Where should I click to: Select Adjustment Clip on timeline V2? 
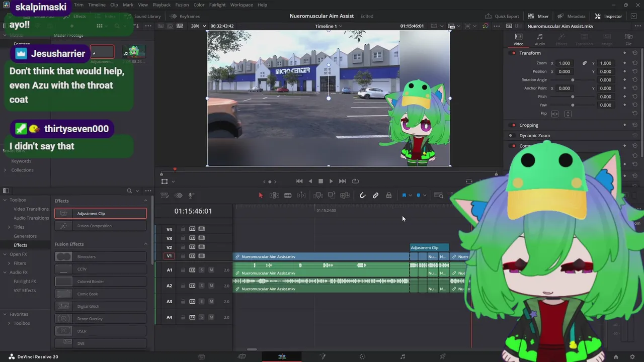click(429, 247)
